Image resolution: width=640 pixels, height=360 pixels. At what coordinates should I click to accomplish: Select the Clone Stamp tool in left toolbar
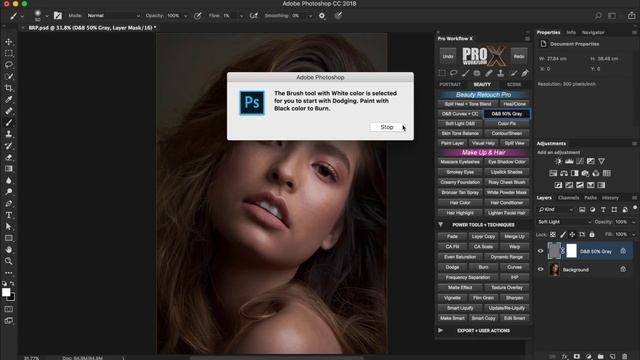point(9,134)
